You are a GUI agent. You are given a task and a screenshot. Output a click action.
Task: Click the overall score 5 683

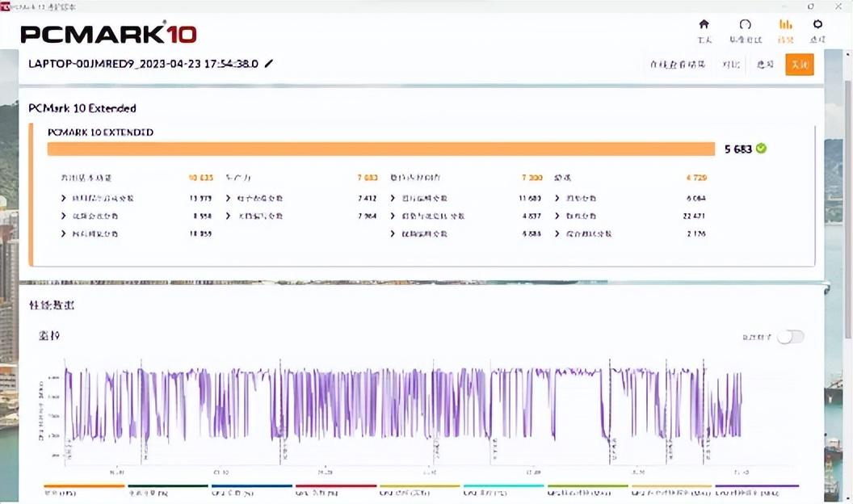click(x=737, y=149)
